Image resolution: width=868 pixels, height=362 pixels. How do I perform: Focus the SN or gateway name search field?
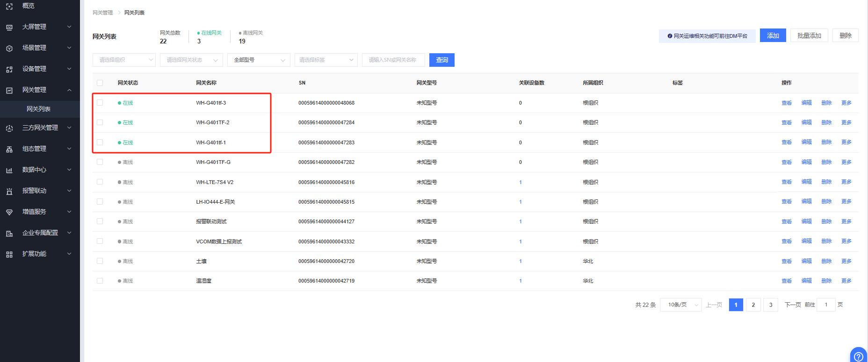click(393, 60)
